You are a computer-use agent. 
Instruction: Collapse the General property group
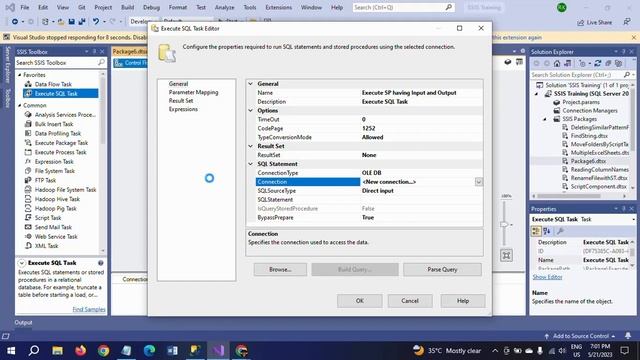(251, 84)
